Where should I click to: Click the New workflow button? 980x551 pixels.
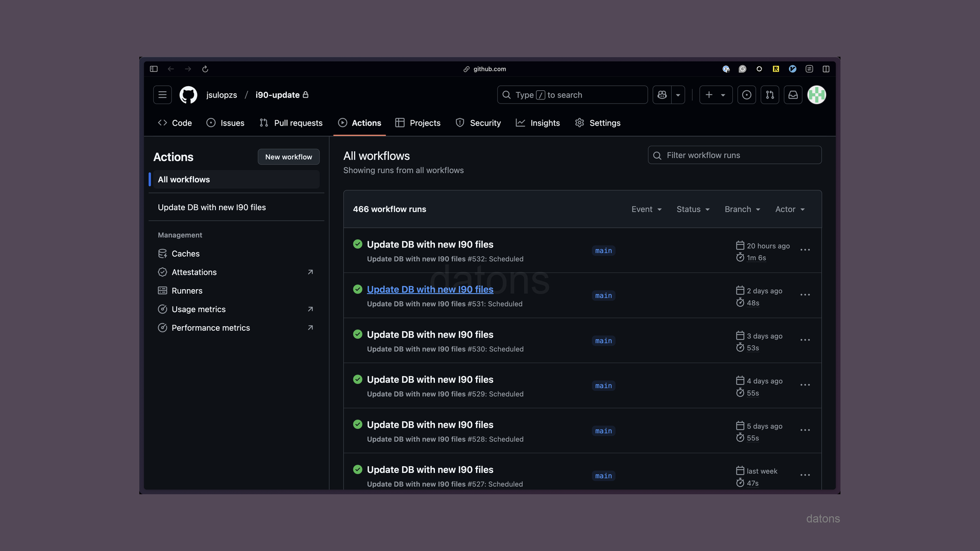288,157
